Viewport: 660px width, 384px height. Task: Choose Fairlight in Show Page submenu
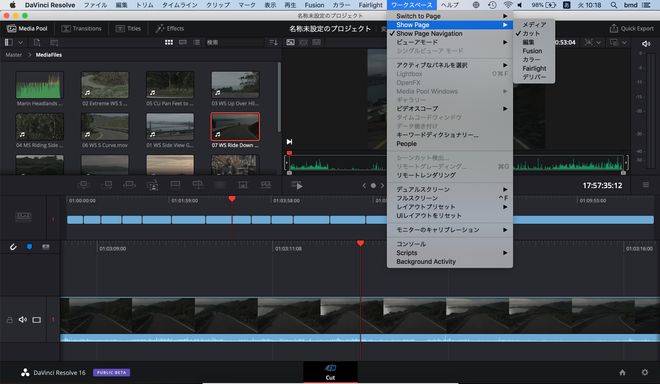tap(534, 68)
